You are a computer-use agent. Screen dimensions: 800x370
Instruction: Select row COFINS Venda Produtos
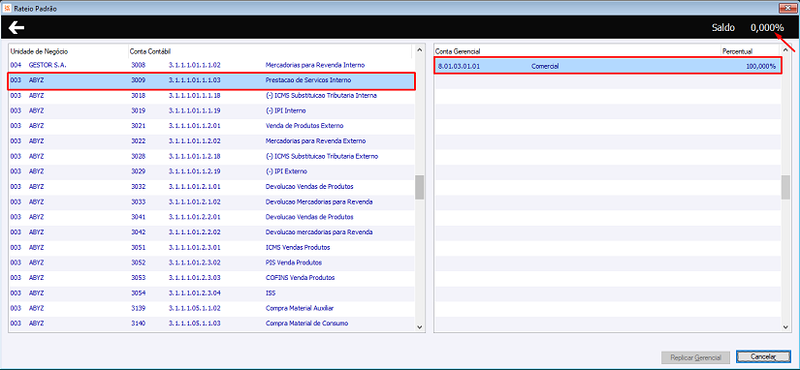211,278
